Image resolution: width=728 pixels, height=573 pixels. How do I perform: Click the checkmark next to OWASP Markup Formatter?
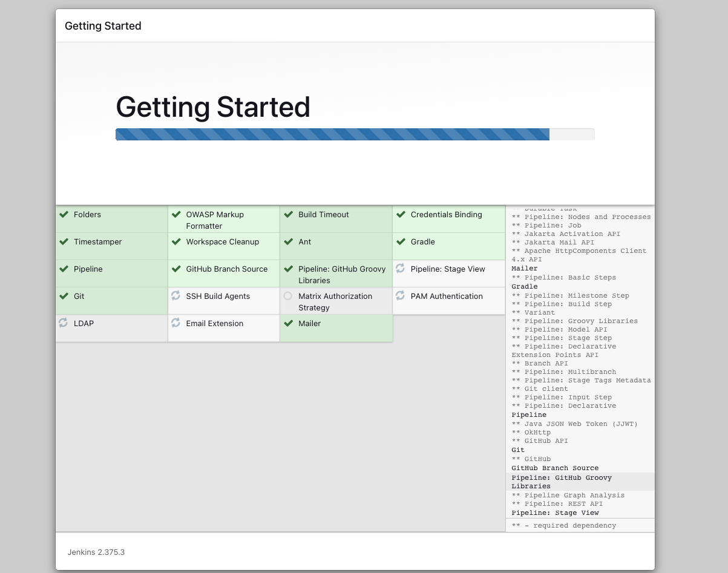[x=176, y=214]
